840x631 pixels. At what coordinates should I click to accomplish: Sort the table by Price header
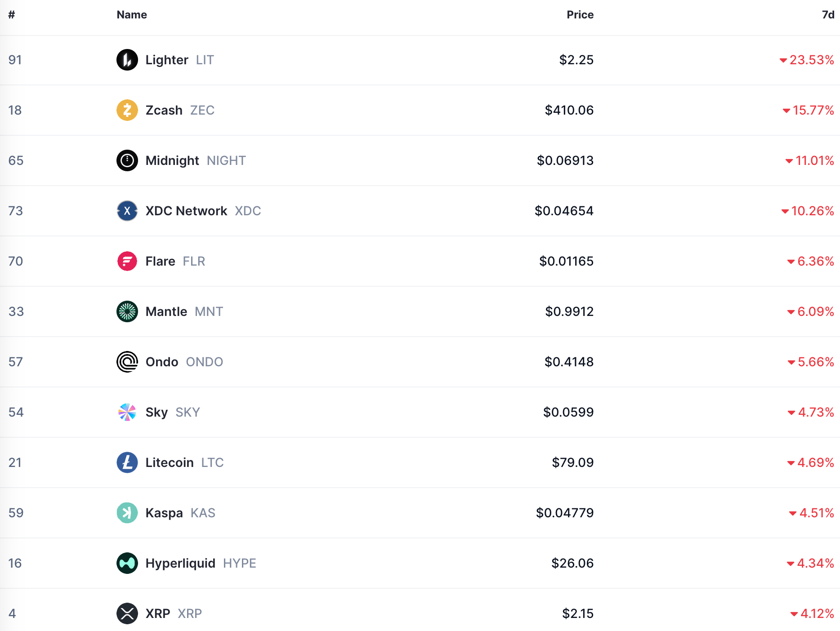click(x=580, y=15)
